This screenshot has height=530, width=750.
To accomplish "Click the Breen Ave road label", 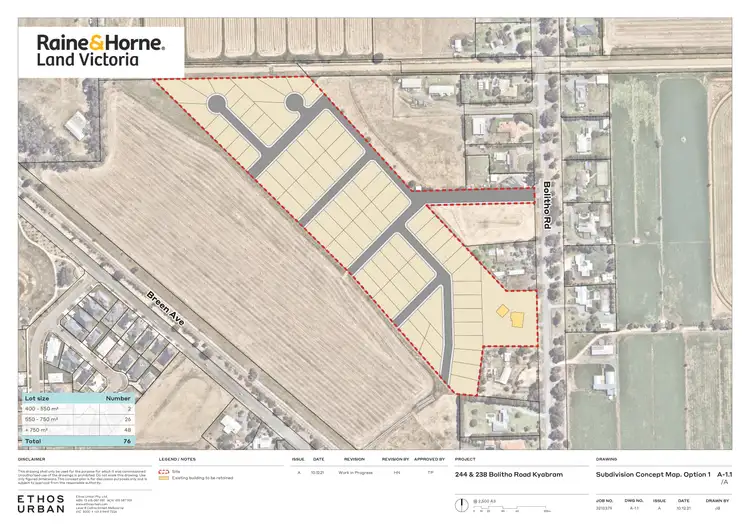I will pyautogui.click(x=165, y=308).
